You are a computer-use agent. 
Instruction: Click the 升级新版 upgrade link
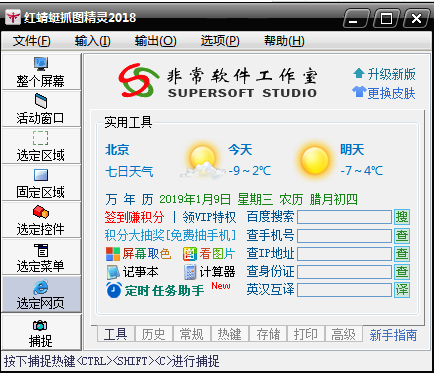coord(384,74)
